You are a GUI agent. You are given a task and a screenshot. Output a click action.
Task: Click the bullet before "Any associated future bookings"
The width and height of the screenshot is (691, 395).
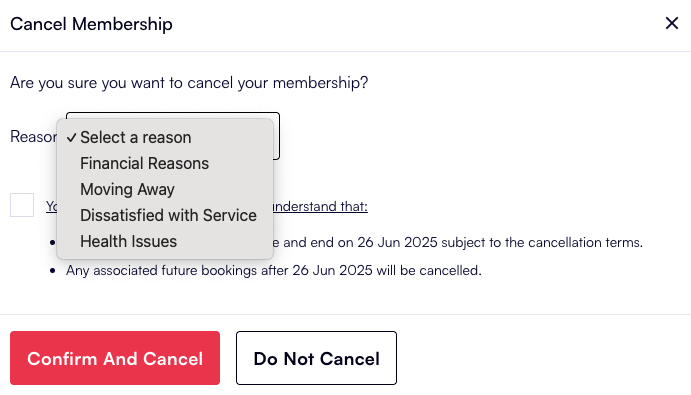tap(52, 271)
